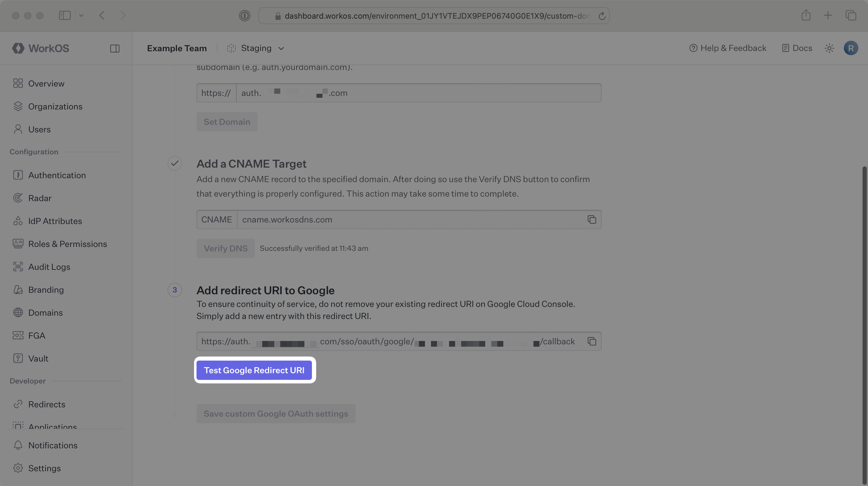
Task: Collapse the WorkOS sidebar panel
Action: [114, 48]
